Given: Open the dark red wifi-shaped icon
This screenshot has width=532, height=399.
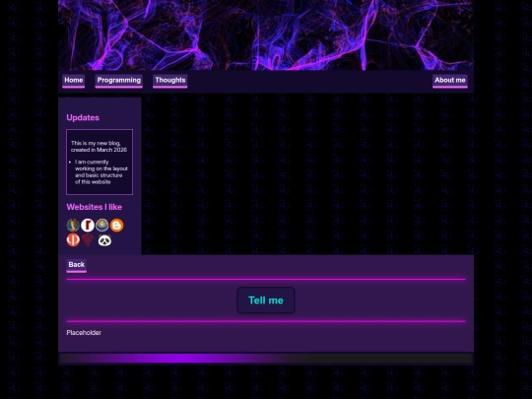Looking at the screenshot, I should [88, 240].
